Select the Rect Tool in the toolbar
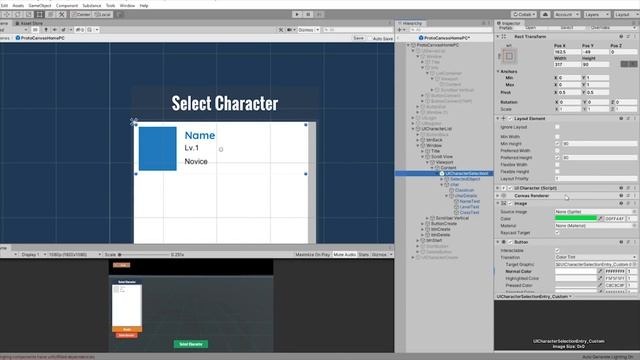The height and width of the screenshot is (360, 640). click(x=40, y=14)
